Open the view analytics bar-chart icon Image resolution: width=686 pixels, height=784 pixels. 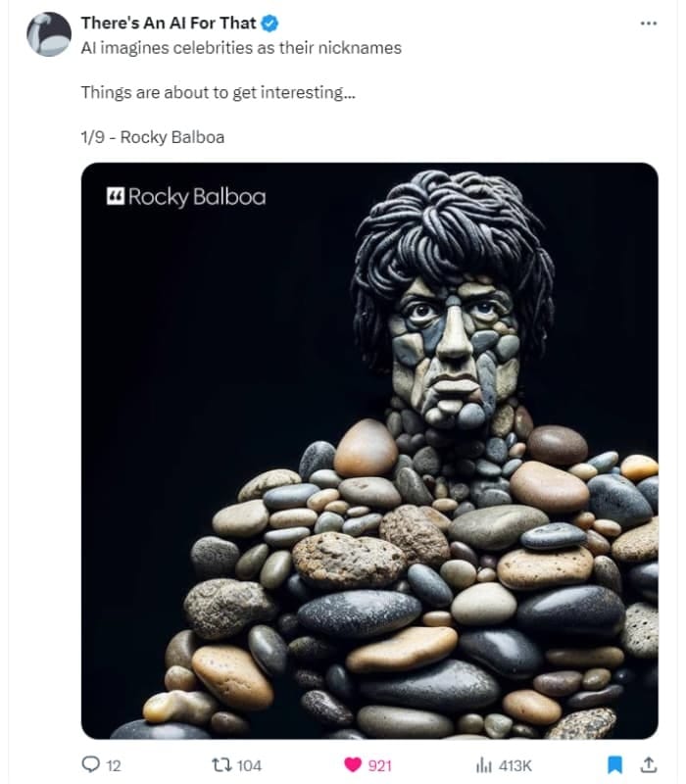tap(483, 765)
